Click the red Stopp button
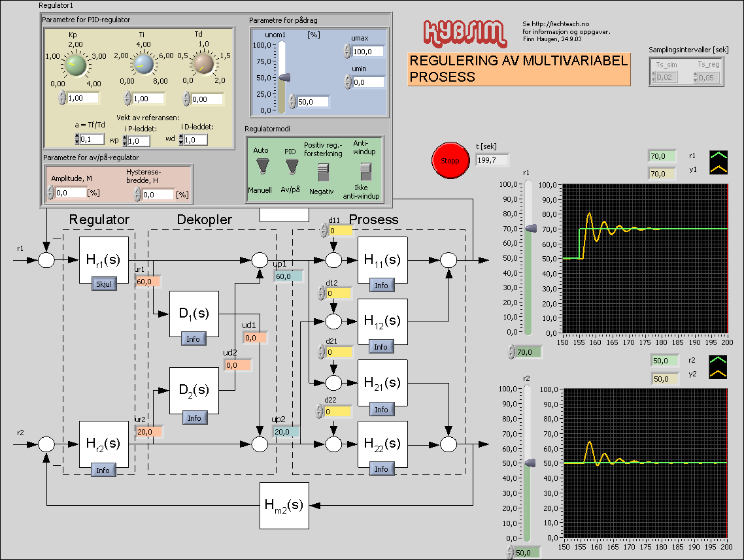The height and width of the screenshot is (560, 744). 450,160
